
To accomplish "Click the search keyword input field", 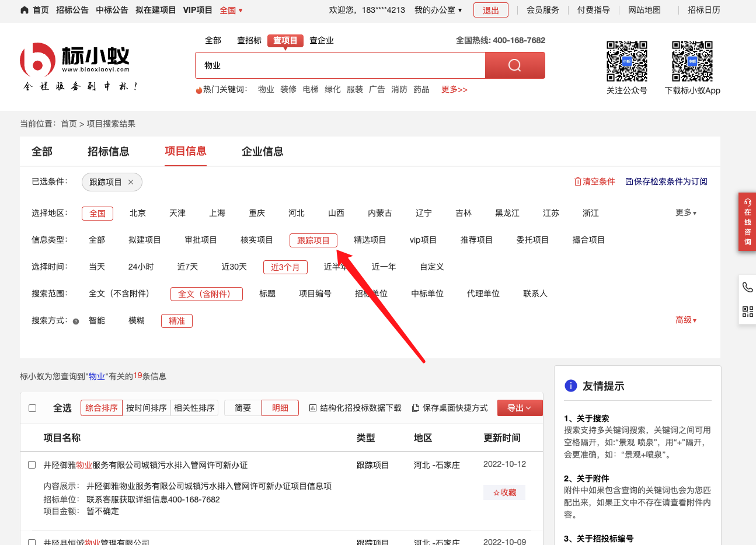I will point(340,65).
